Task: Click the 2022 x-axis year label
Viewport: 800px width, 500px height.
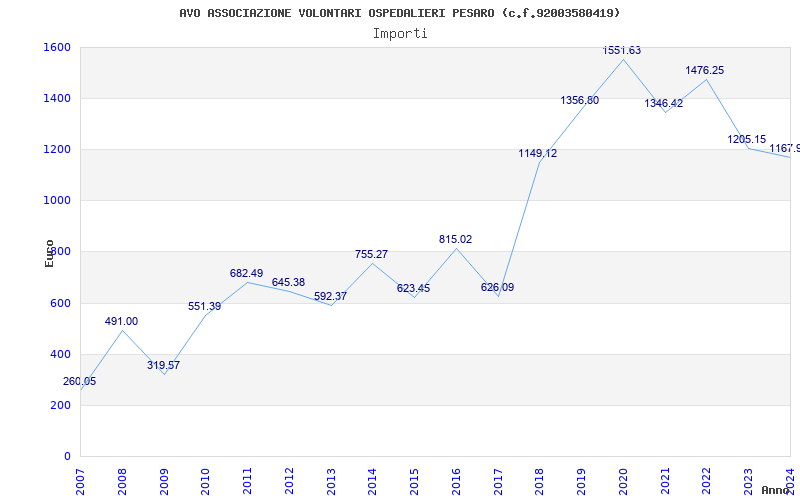Action: (x=707, y=482)
